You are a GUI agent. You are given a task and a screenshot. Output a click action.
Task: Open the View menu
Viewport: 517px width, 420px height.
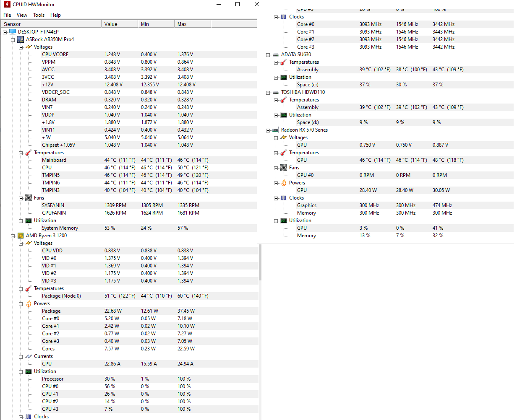(22, 15)
